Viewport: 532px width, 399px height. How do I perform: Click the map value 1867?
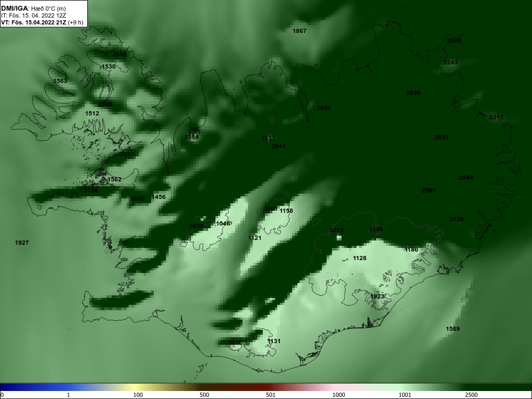pyautogui.click(x=300, y=31)
